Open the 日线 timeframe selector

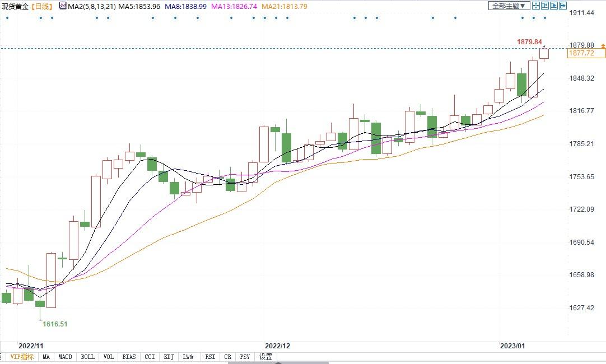tap(41, 6)
